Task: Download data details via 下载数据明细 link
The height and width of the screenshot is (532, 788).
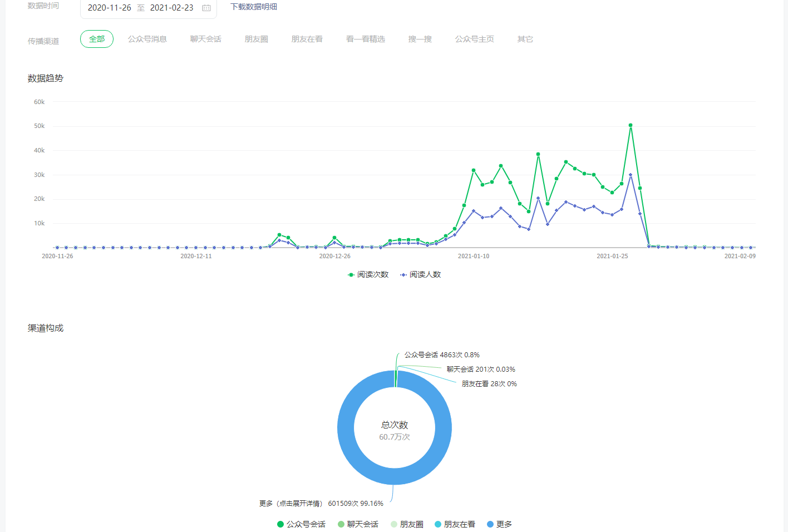Action: point(254,7)
